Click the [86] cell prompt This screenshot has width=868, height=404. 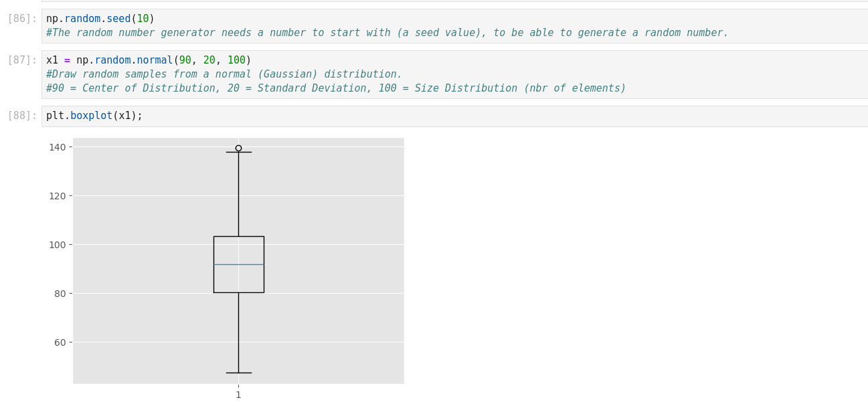[22, 19]
